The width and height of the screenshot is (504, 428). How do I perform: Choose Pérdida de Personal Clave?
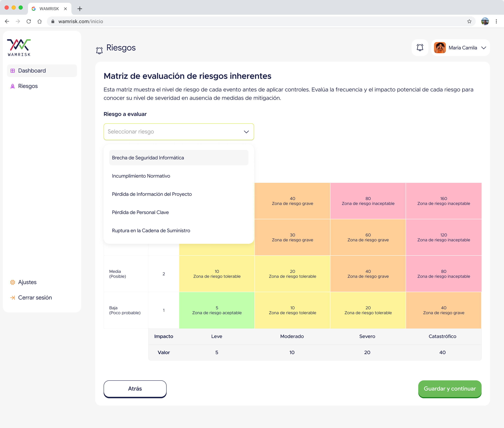click(x=179, y=212)
